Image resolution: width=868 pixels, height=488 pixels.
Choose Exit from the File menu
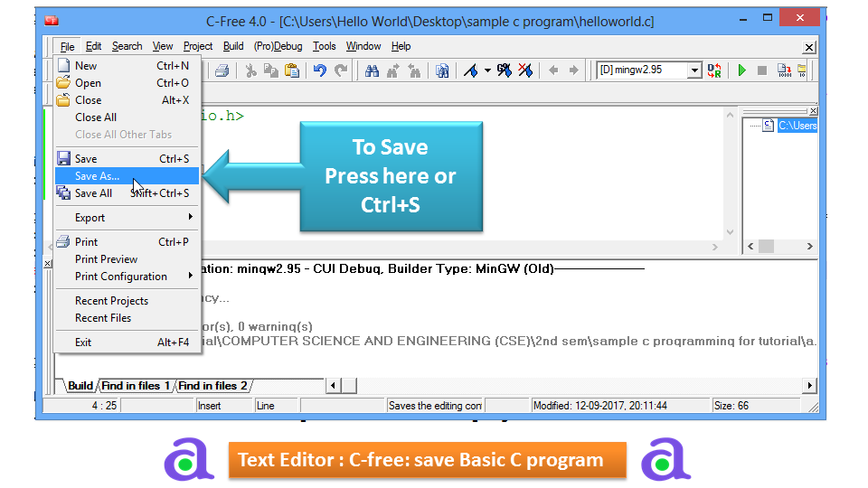point(127,342)
